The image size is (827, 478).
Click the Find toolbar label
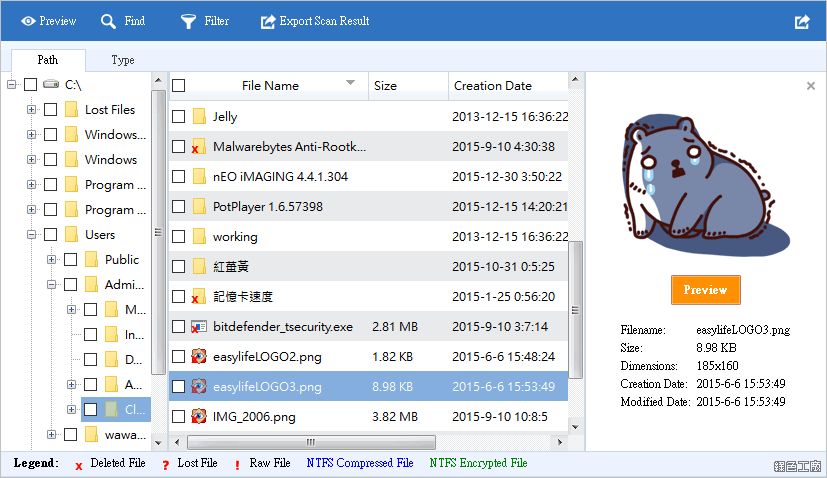(134, 21)
